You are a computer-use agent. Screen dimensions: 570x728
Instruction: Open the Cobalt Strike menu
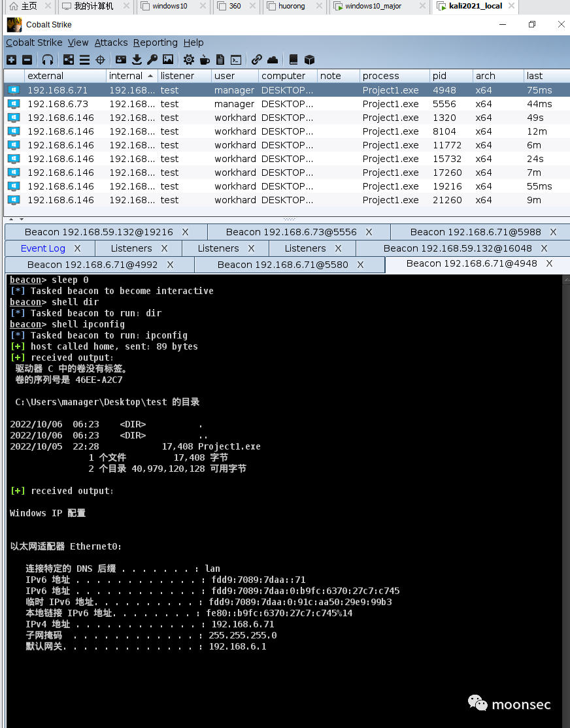pyautogui.click(x=34, y=42)
